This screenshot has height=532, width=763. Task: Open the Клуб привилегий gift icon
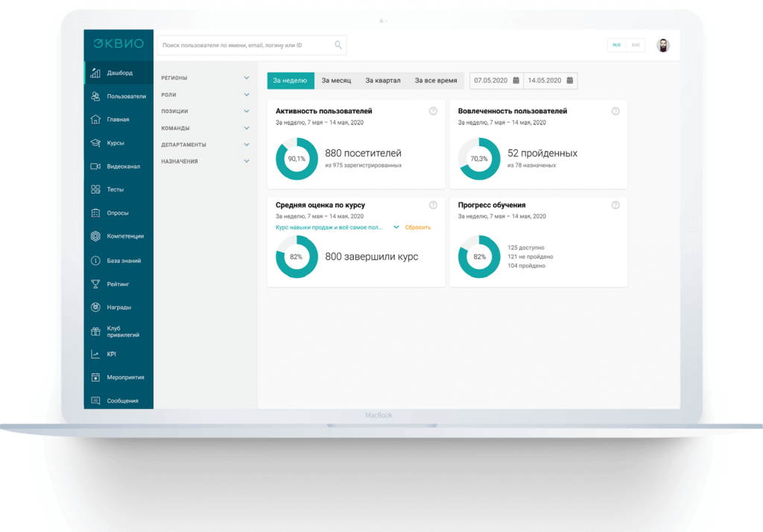tap(95, 332)
